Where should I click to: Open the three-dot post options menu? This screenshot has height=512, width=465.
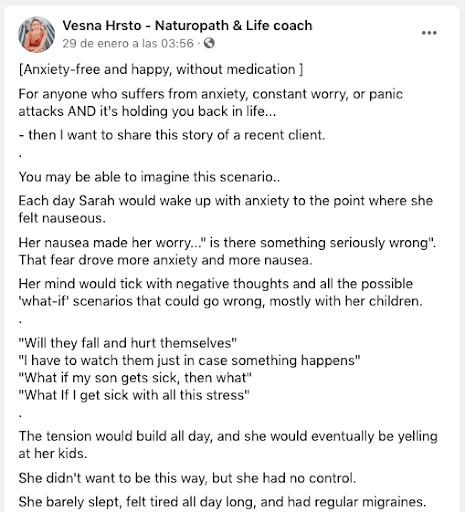(x=429, y=33)
